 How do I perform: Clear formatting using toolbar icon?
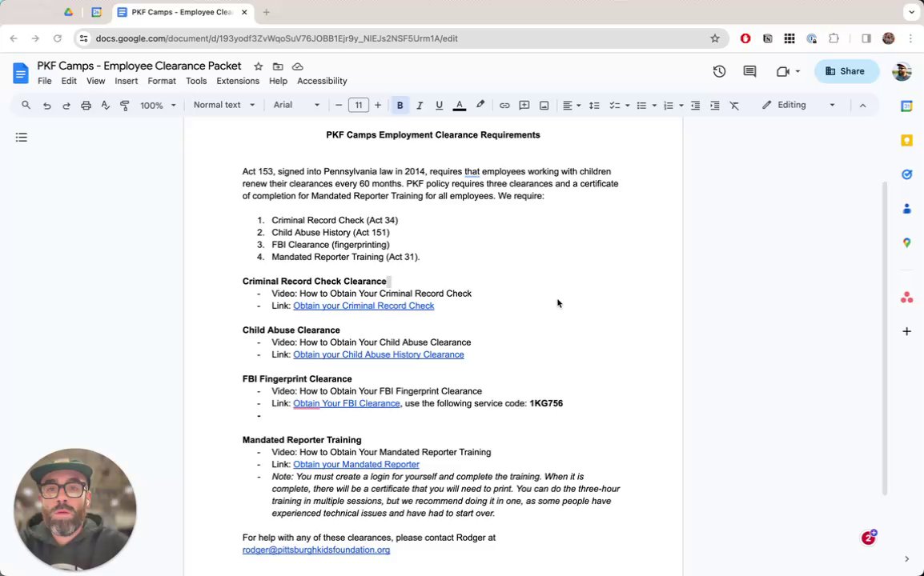(x=734, y=106)
